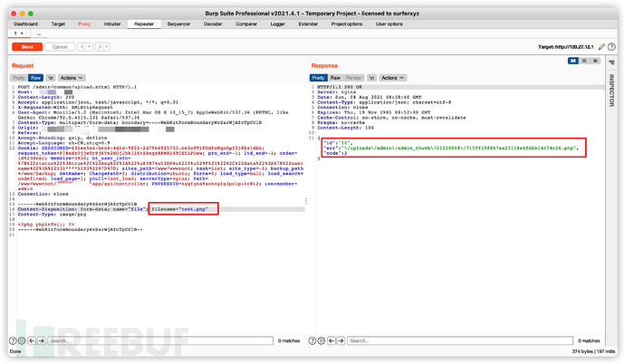The height and width of the screenshot is (364, 625).
Task: Open help icon below request pane
Action: coord(13,340)
